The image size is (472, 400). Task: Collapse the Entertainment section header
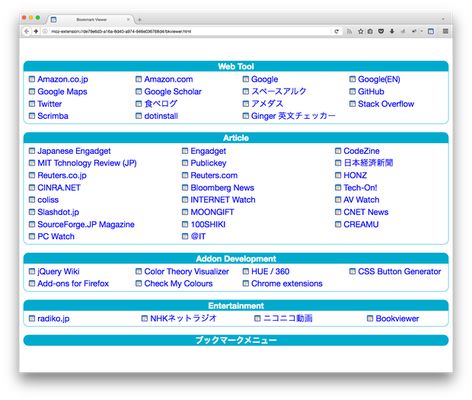(x=236, y=306)
